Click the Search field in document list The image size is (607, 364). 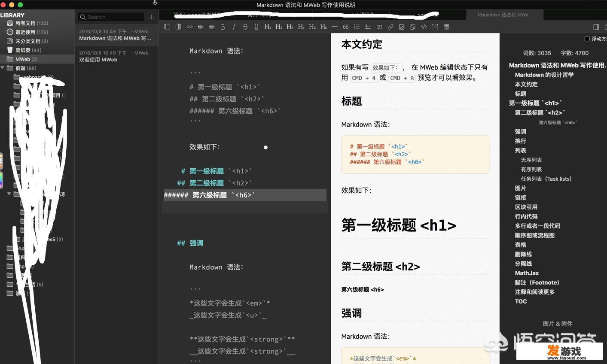(111, 17)
